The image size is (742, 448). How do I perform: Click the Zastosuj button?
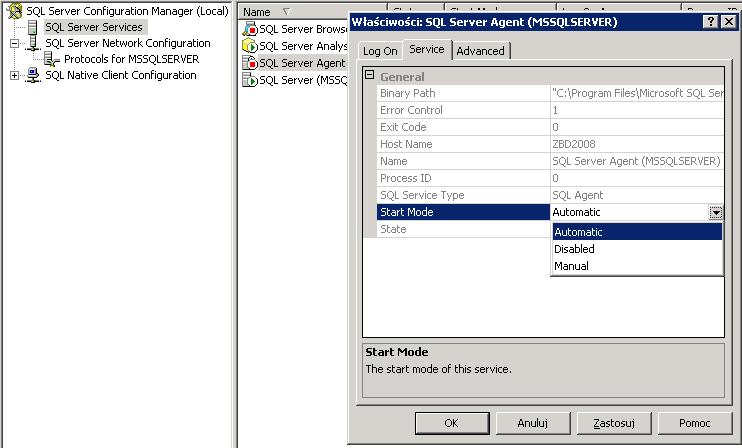[x=614, y=423]
